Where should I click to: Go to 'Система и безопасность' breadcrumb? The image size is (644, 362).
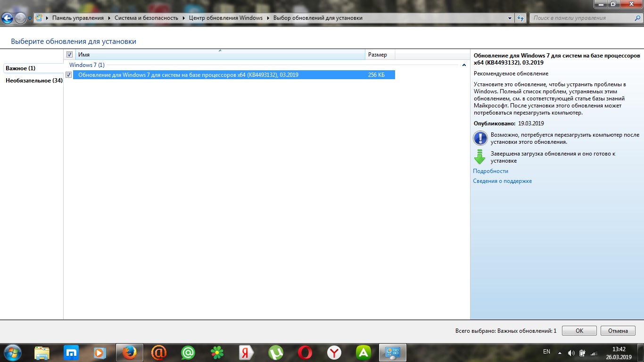point(146,18)
